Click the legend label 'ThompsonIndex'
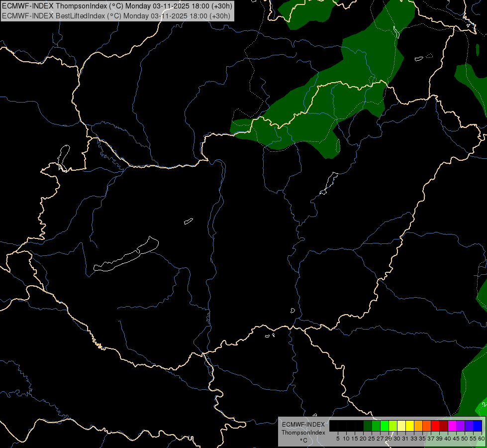 303,433
